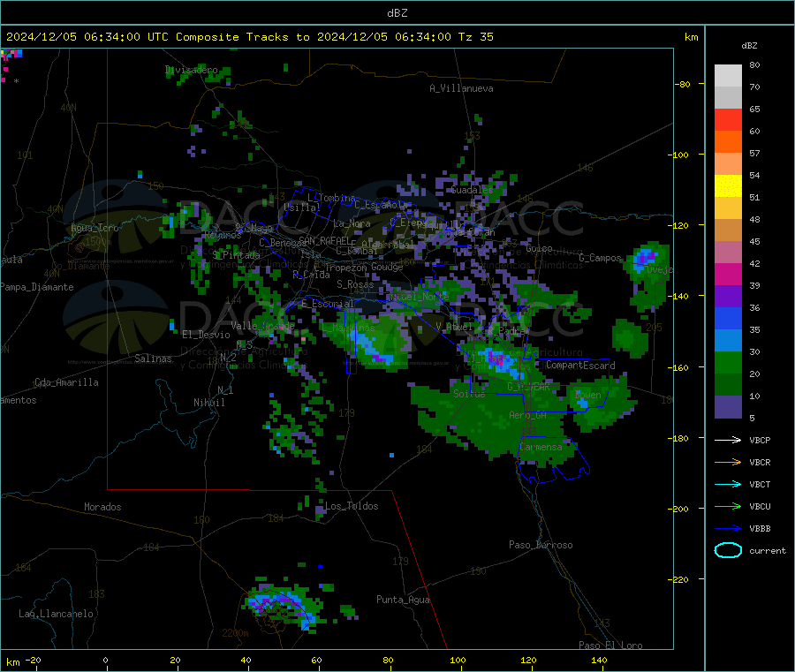
Task: Click the 'S_Pintada' map label
Action: 236,255
